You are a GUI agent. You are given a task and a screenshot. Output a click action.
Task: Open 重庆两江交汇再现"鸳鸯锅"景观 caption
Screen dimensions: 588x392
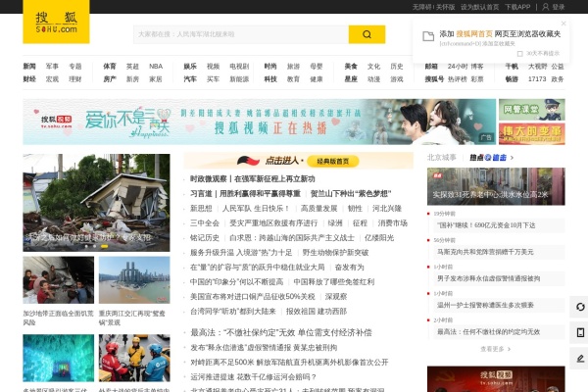coord(132,318)
